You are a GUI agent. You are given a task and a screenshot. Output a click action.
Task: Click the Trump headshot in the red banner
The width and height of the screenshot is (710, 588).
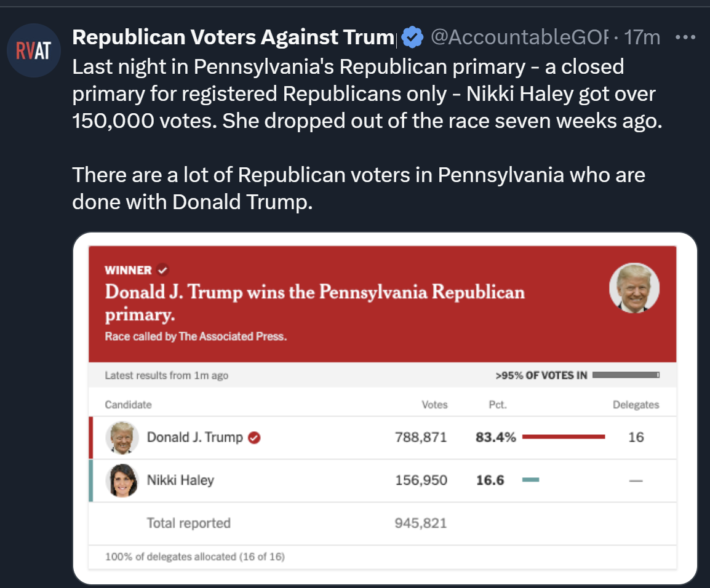point(634,288)
